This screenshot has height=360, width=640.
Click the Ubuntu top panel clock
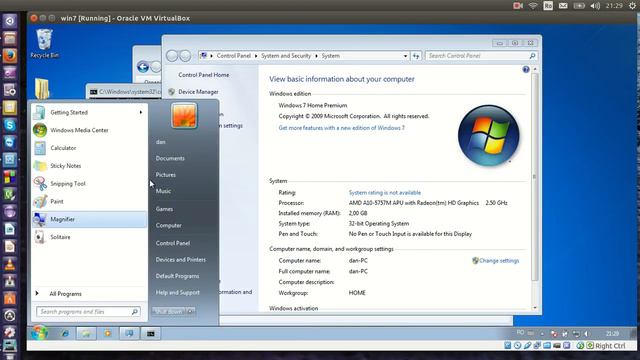tap(614, 6)
